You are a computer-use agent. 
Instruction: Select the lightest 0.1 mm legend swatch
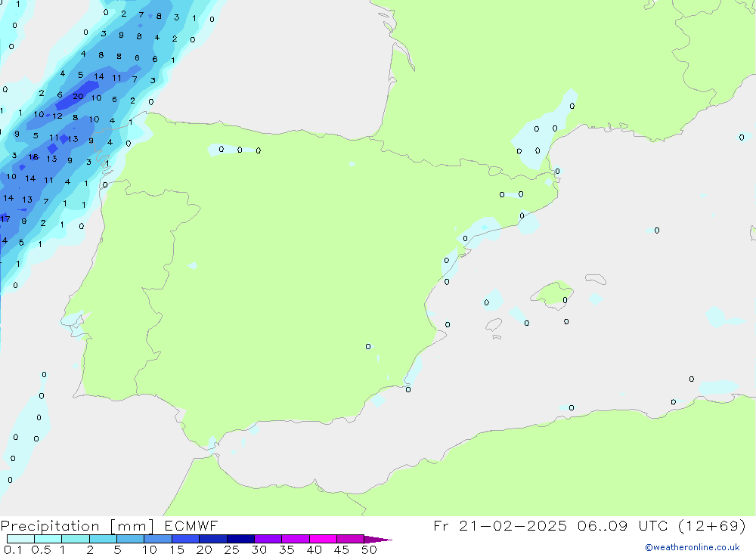click(20, 539)
